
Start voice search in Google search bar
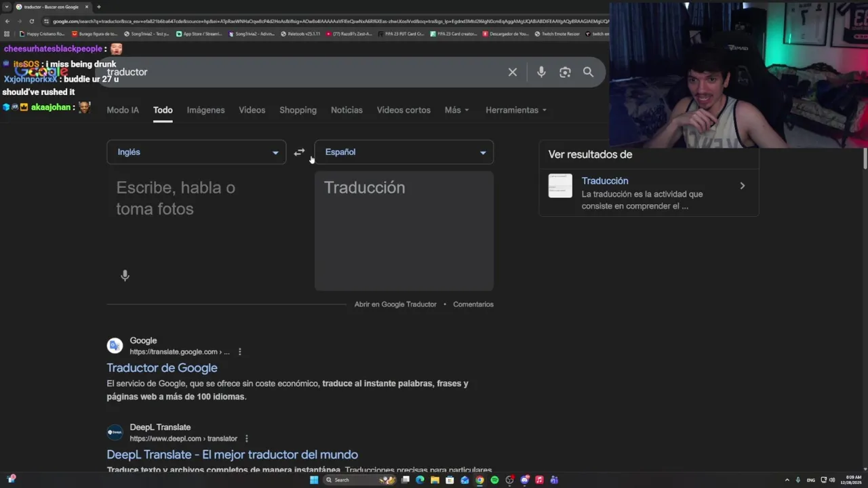click(541, 72)
